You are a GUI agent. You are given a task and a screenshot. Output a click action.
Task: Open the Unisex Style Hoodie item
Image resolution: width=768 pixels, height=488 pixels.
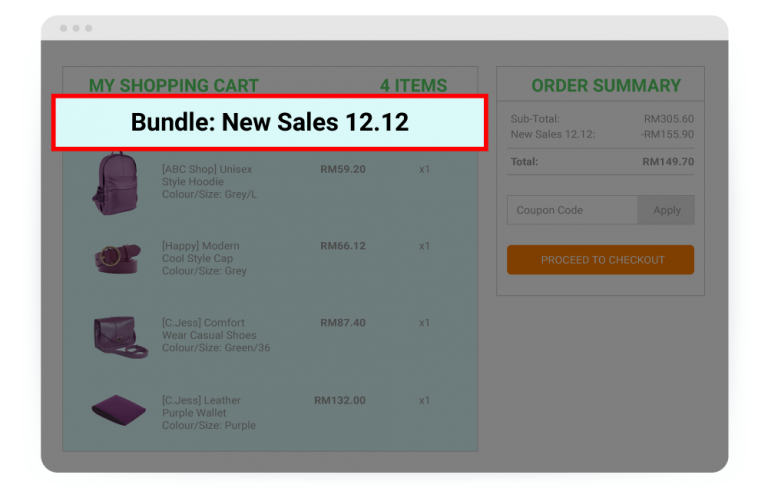tap(209, 182)
